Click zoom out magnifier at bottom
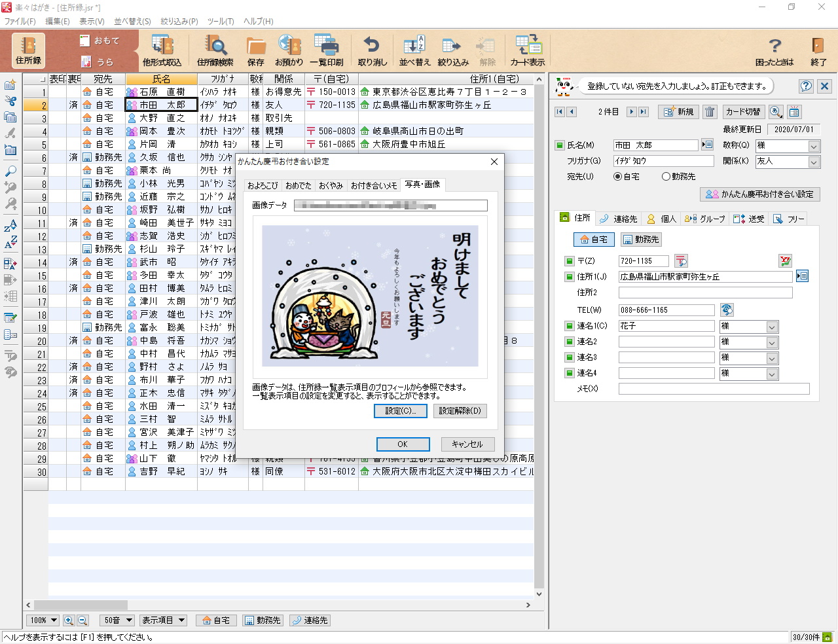The width and height of the screenshot is (838, 644). tap(82, 620)
